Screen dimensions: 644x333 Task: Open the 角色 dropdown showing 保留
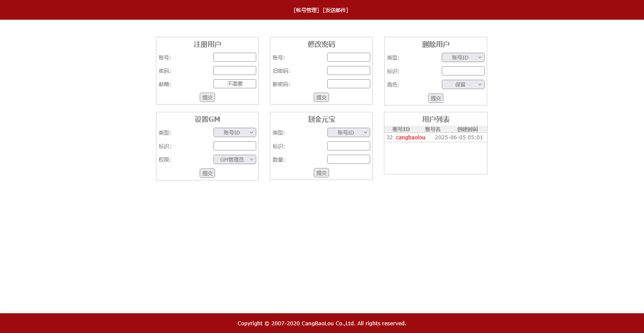[x=463, y=84]
